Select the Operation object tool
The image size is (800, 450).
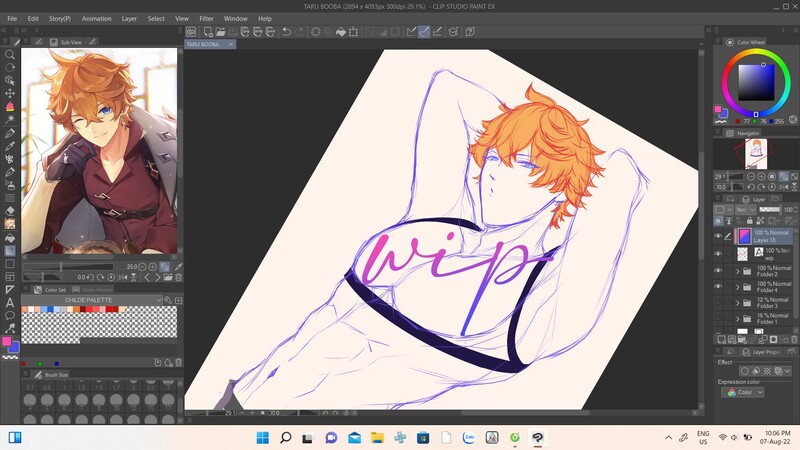coord(10,80)
